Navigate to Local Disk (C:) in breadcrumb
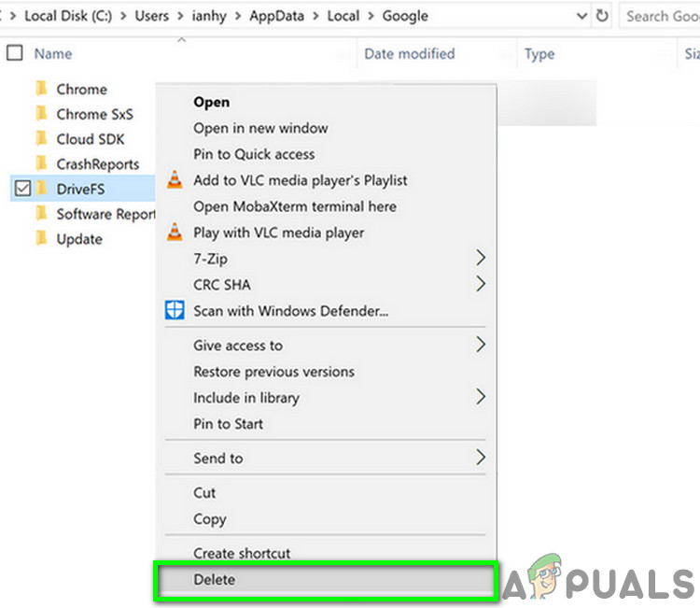The image size is (700, 608). [x=68, y=16]
